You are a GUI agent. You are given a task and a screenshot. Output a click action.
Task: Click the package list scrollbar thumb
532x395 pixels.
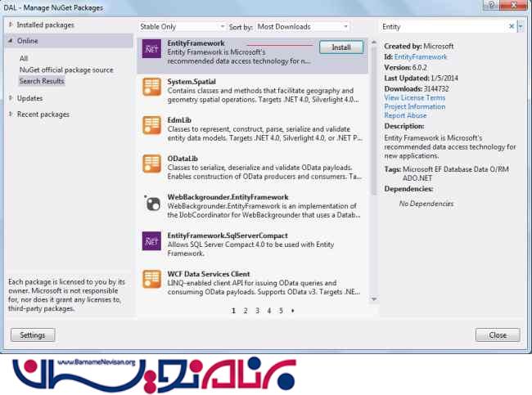[374, 120]
